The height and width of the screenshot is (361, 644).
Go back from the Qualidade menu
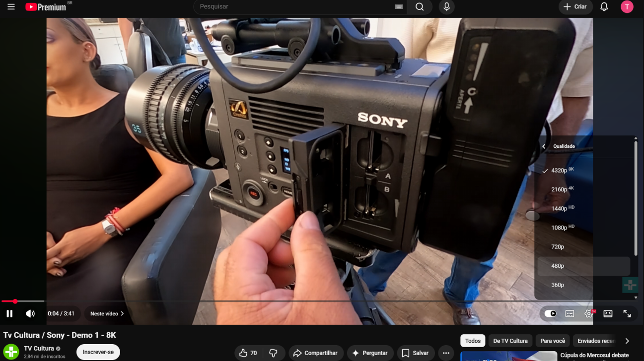[x=544, y=146]
